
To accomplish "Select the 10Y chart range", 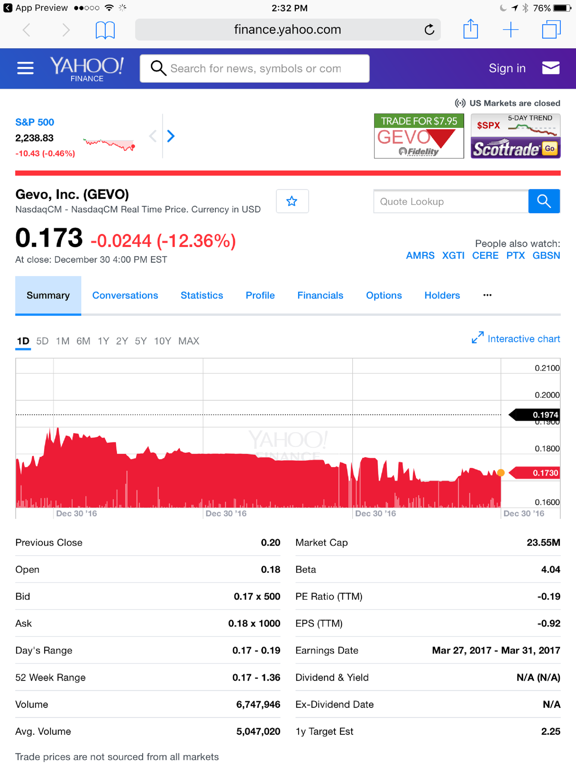I will [163, 341].
